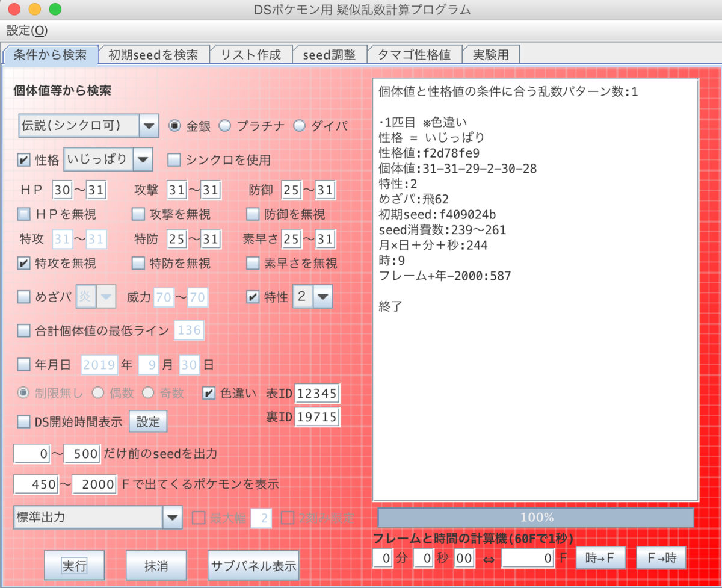Uncheck the 特攻を無視 checkbox
The width and height of the screenshot is (722, 588).
23,263
